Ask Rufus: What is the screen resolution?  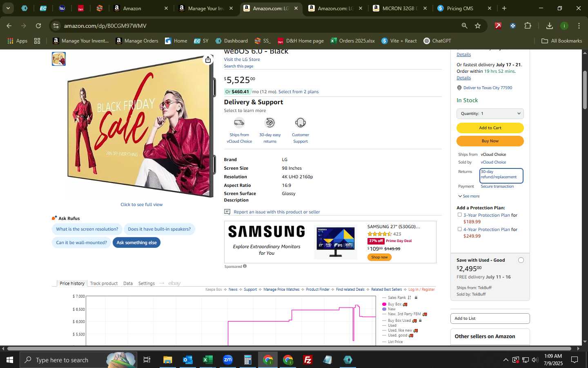click(x=87, y=229)
